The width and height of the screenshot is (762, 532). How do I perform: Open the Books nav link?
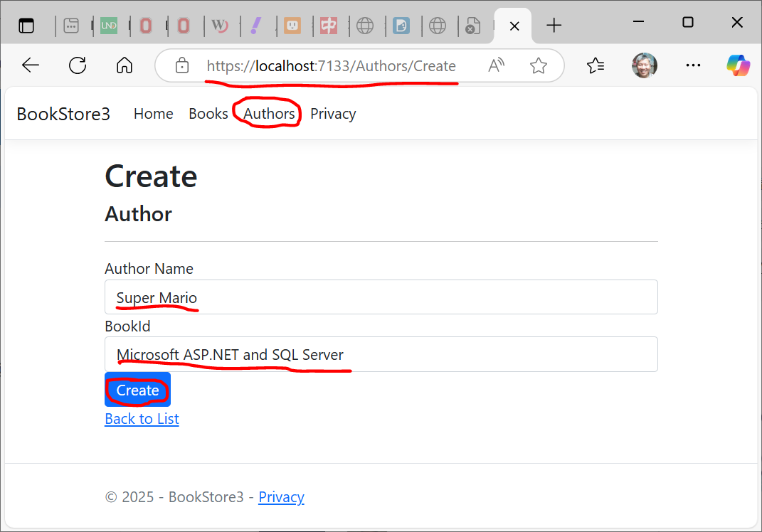[208, 114]
